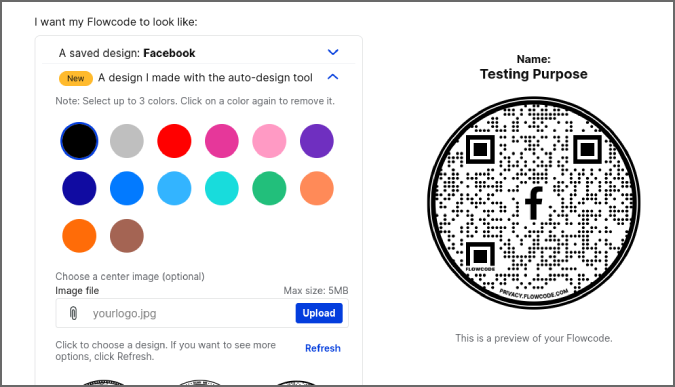Pick the medium blue color swatch
This screenshot has width=675, height=387.
[127, 188]
